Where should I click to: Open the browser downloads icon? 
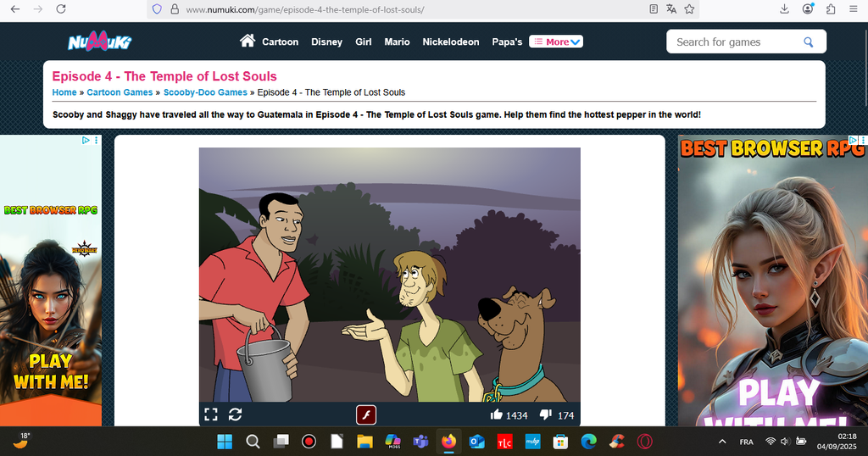(784, 8)
